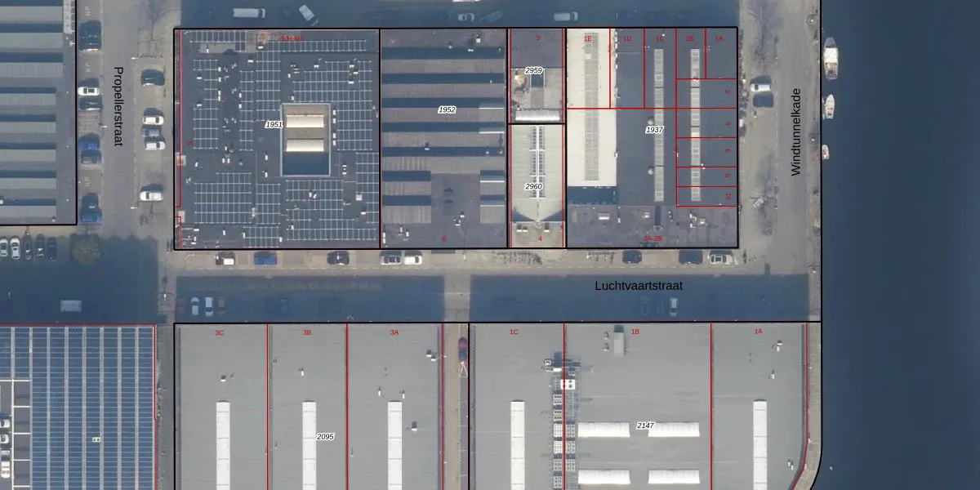Select parcel number 1951 label
The image size is (980, 490).
274,124
